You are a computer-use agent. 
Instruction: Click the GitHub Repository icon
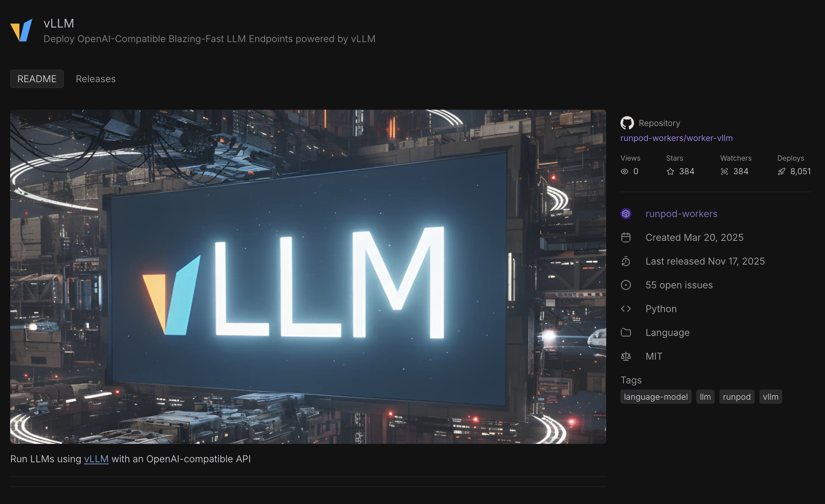627,123
